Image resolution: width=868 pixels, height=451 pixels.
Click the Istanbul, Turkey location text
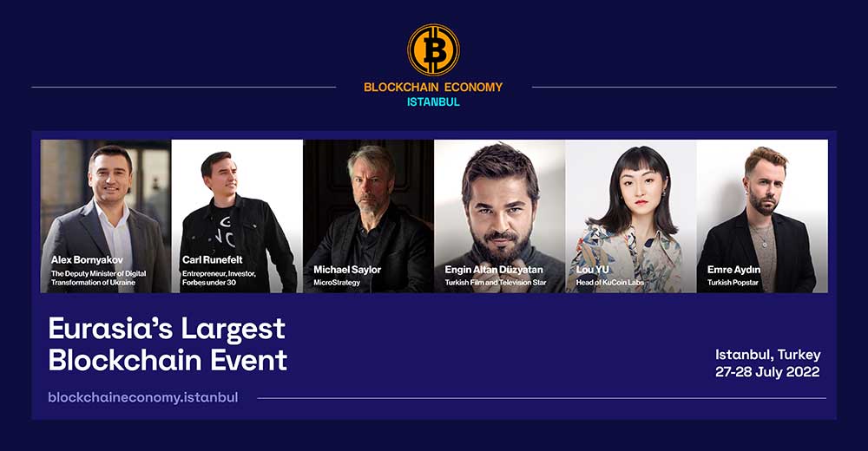coord(768,354)
